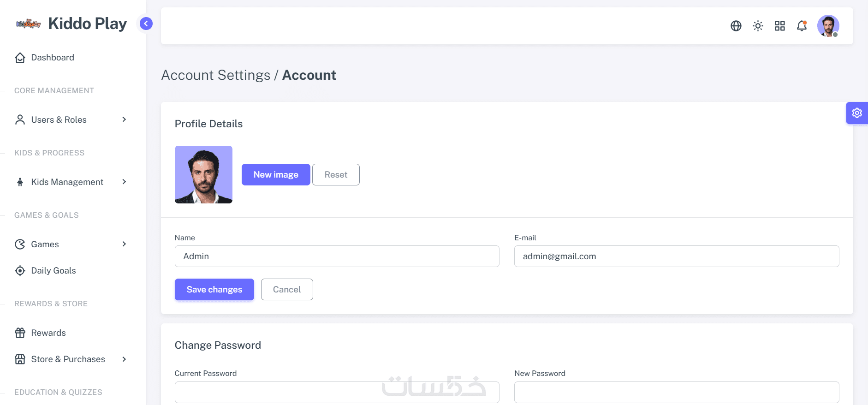Click the profile photo thumbnail
This screenshot has height=405, width=868.
tap(203, 175)
